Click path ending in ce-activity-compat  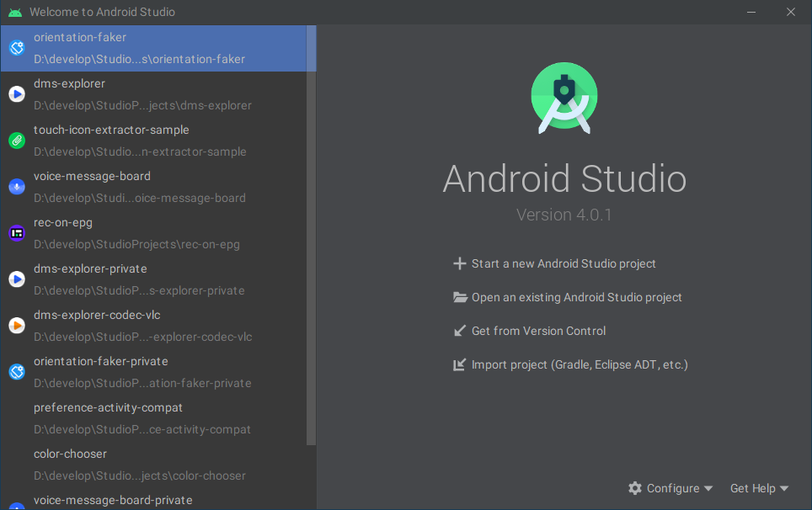(142, 430)
